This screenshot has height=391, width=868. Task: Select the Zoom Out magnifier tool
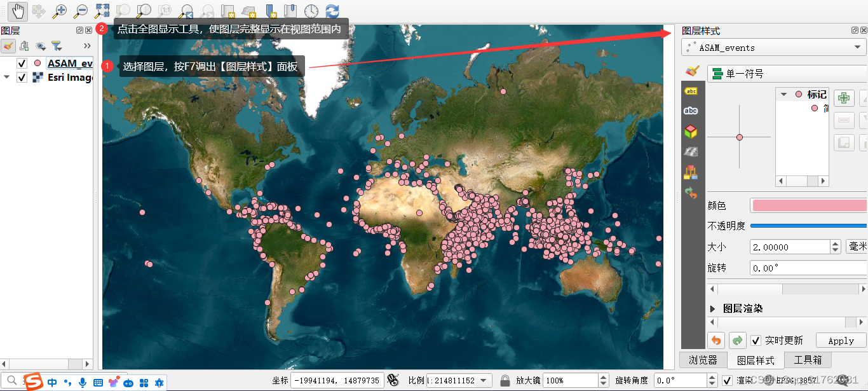click(81, 11)
